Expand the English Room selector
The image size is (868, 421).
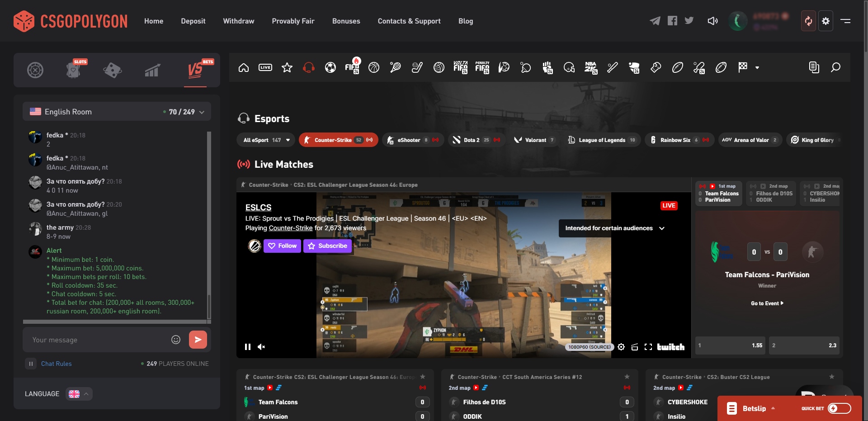pyautogui.click(x=117, y=112)
